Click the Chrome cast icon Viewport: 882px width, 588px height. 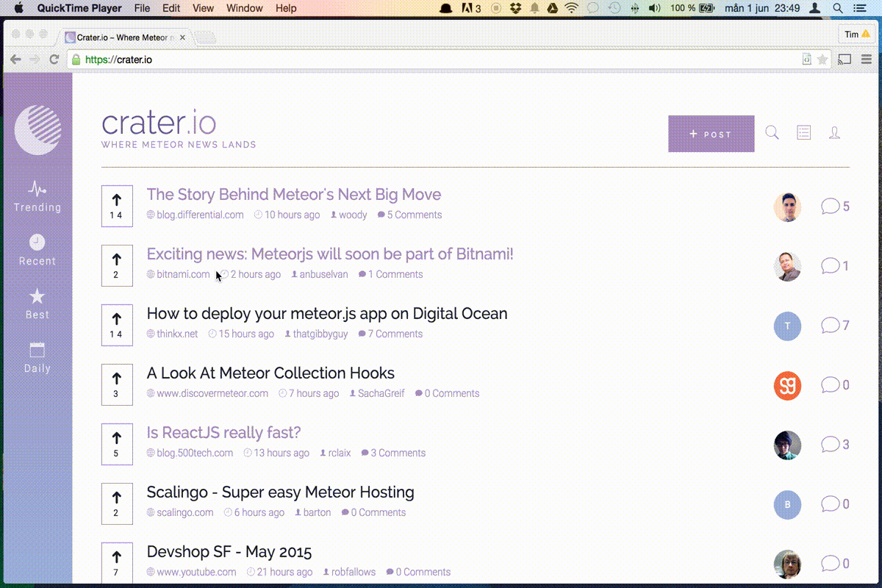(845, 60)
